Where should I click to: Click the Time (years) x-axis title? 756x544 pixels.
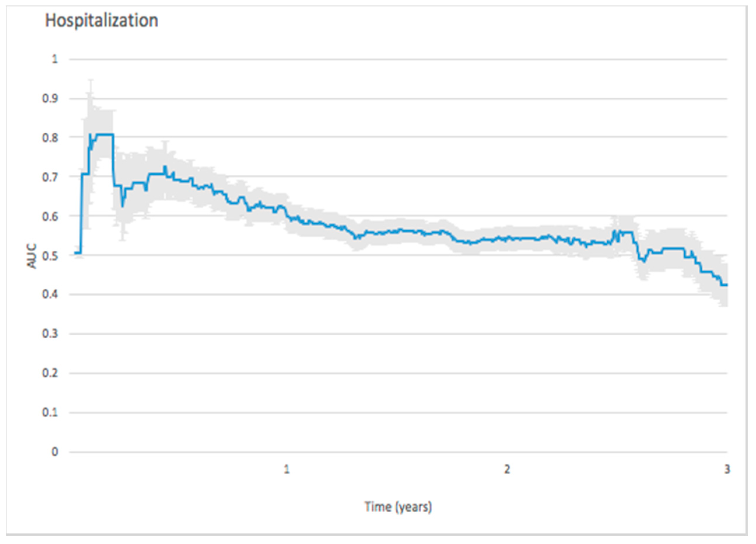tap(398, 507)
